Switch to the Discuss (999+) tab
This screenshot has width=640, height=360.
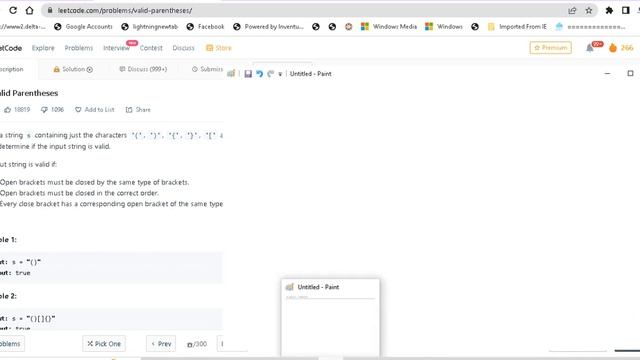coord(143,69)
